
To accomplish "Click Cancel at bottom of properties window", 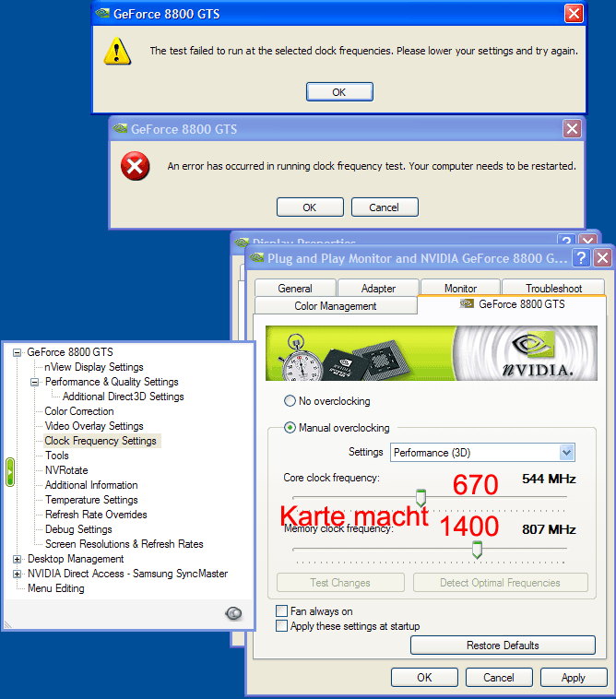I will [x=499, y=678].
